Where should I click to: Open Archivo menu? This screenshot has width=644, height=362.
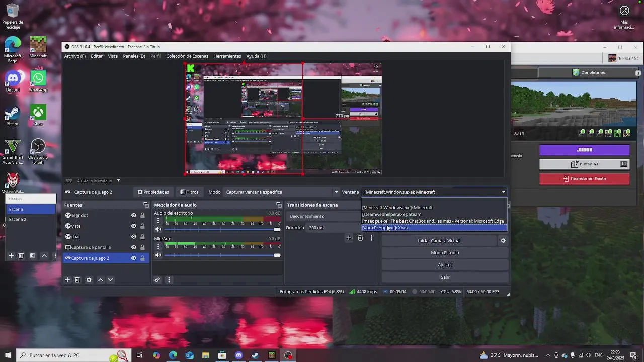75,56
